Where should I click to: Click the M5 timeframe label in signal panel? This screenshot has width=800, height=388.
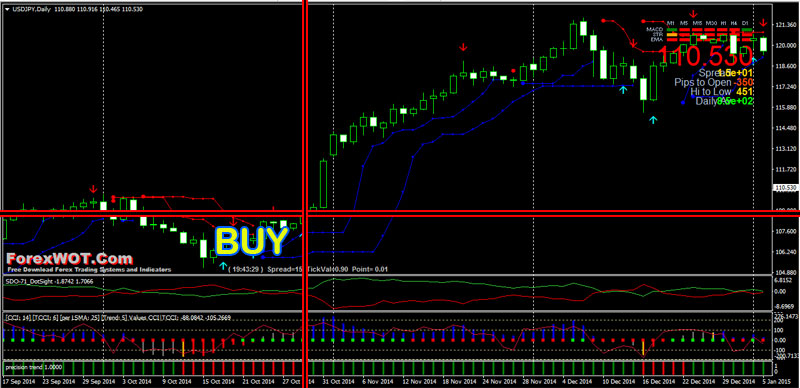684,23
